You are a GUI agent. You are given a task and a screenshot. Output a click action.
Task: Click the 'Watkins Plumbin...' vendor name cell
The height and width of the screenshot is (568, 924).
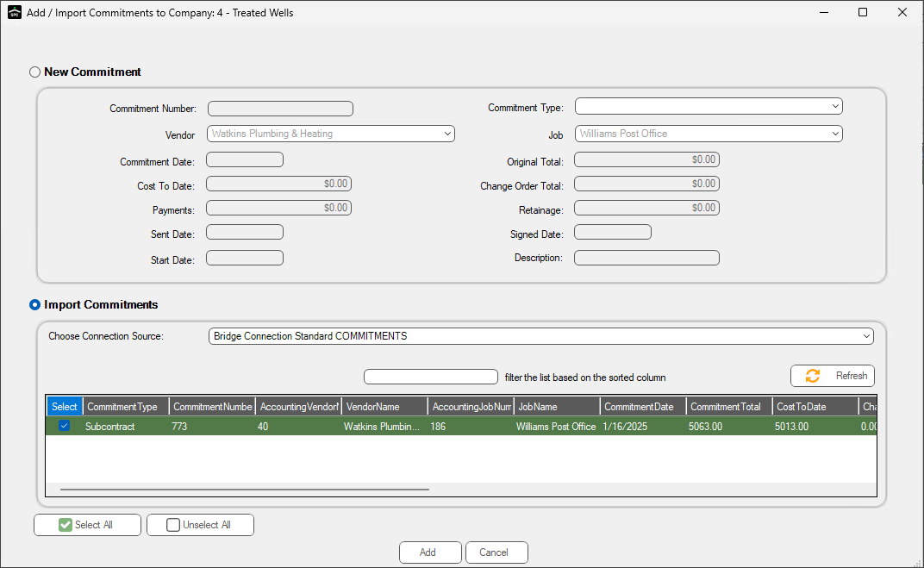(x=384, y=426)
